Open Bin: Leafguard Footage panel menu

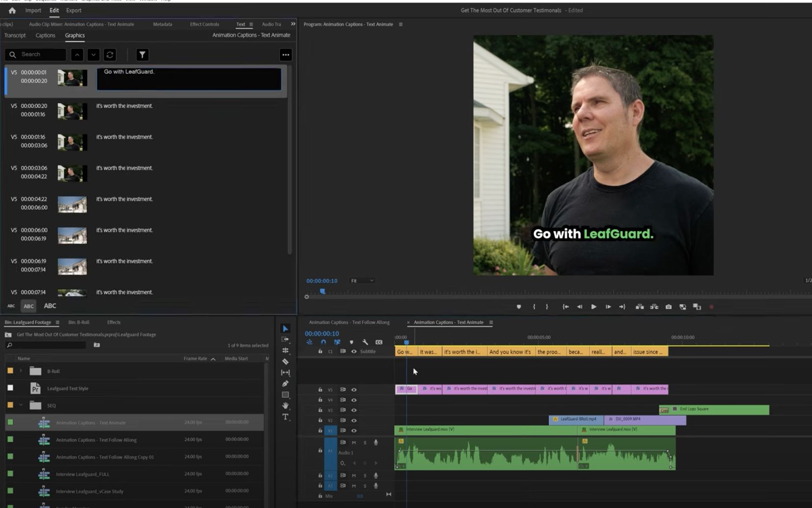coord(57,323)
